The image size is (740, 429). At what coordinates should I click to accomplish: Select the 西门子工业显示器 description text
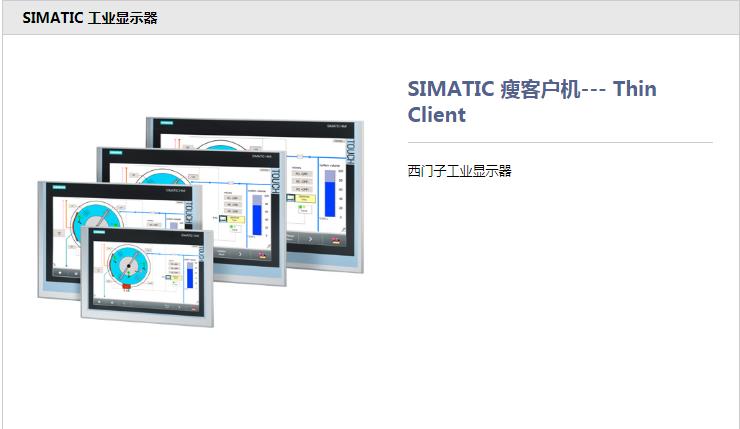[x=459, y=170]
